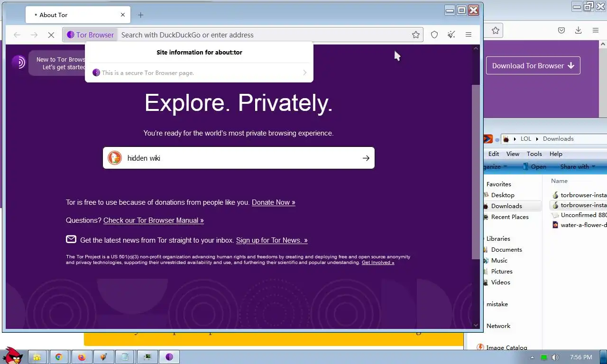Viewport: 607px width, 364px height.
Task: Expand the breadcrumb arrow after LOL
Action: [537, 139]
